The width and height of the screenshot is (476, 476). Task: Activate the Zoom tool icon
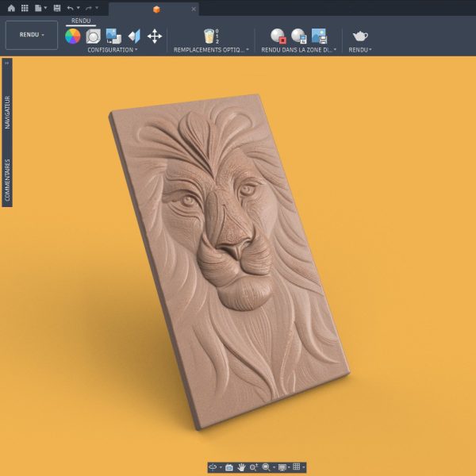click(x=254, y=467)
